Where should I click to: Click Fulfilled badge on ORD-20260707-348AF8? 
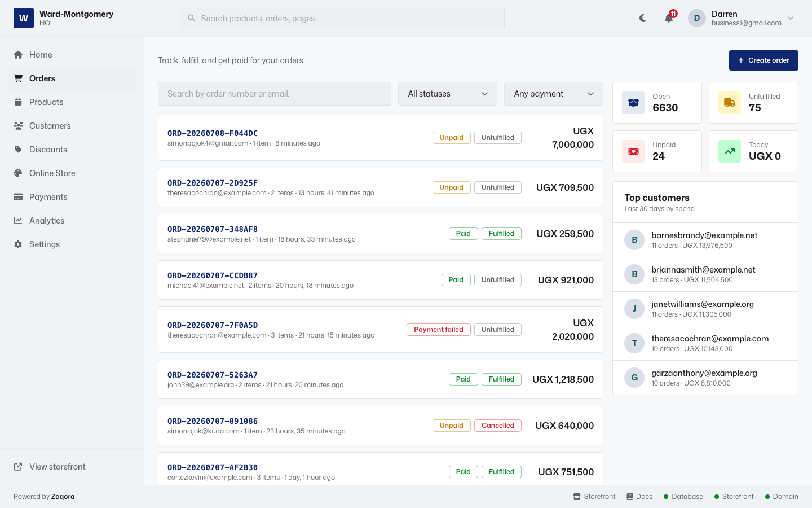[501, 234]
